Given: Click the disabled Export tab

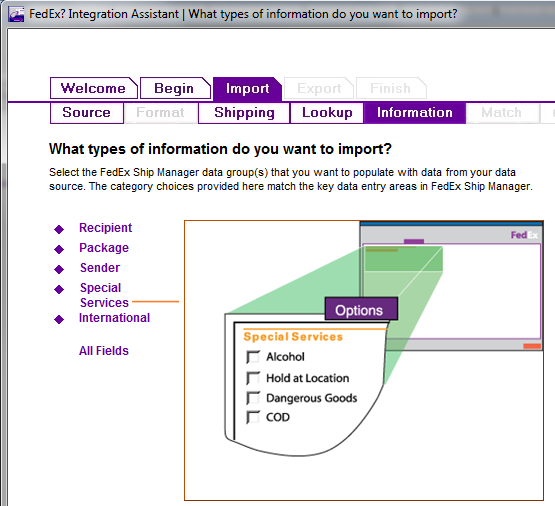Looking at the screenshot, I should [x=319, y=88].
